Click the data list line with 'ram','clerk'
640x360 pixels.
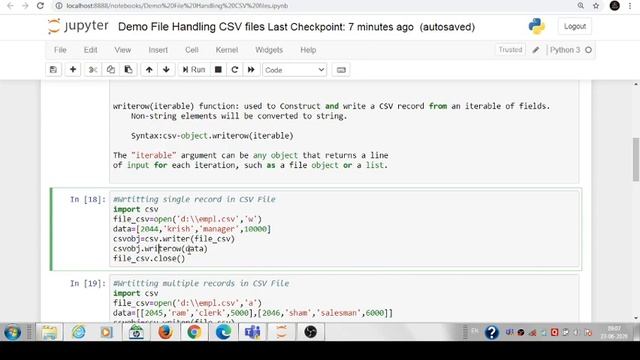253,313
